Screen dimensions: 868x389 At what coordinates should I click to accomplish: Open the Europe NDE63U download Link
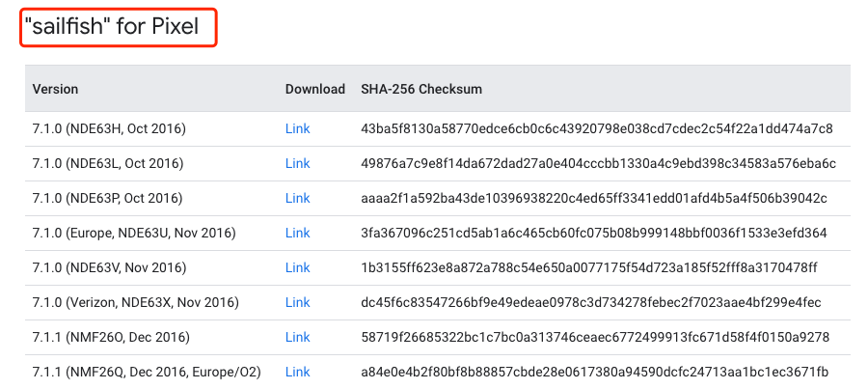[297, 234]
